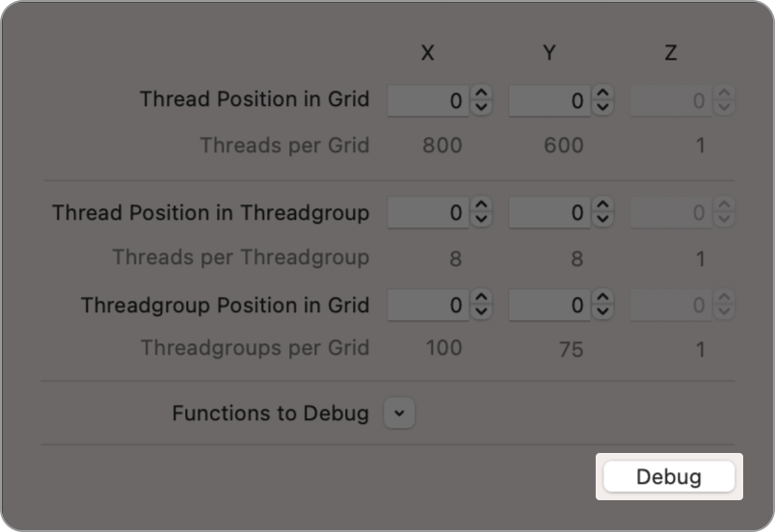
Task: Click the Debug button
Action: click(669, 477)
